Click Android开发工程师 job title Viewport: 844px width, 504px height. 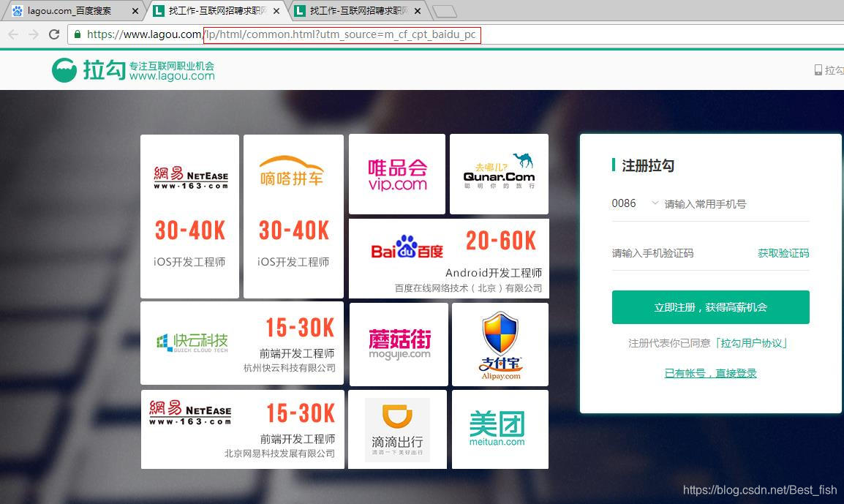pyautogui.click(x=494, y=273)
